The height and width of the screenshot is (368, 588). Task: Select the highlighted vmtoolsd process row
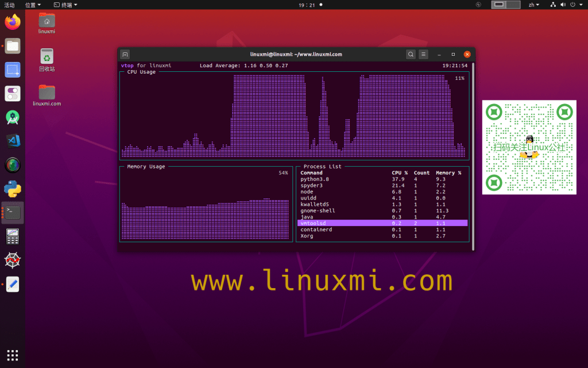click(382, 223)
